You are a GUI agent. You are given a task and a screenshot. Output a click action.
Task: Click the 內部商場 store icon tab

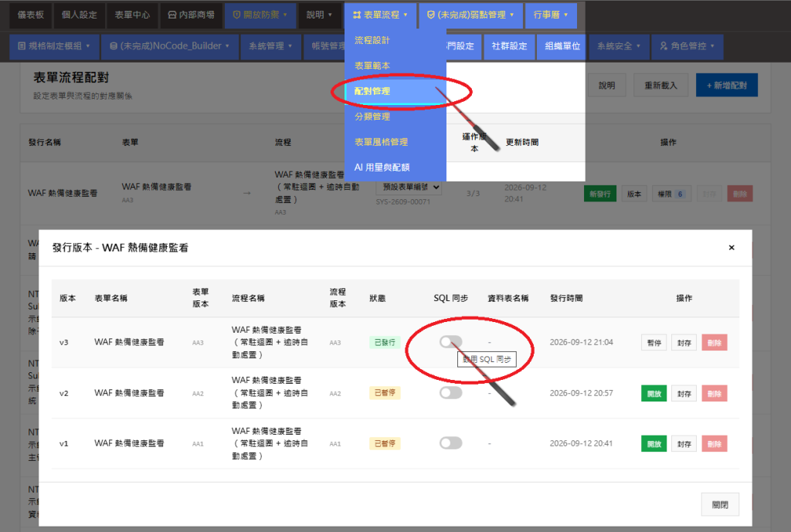(x=172, y=15)
